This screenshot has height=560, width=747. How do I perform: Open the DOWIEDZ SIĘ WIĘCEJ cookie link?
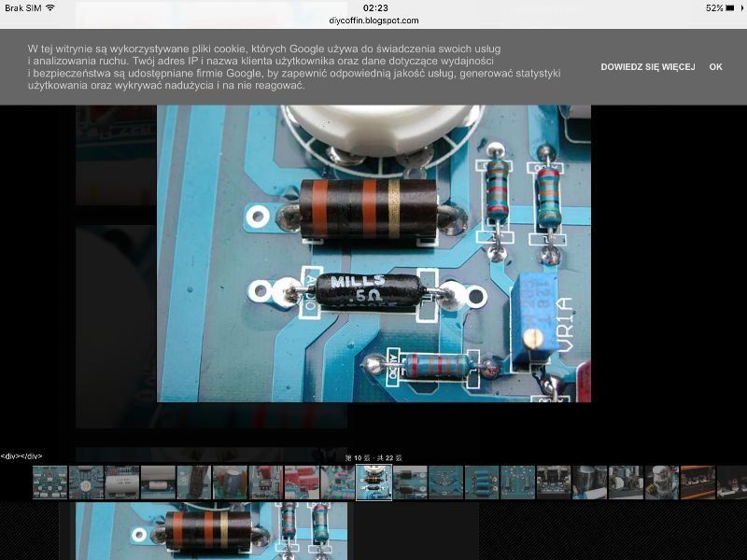click(647, 67)
